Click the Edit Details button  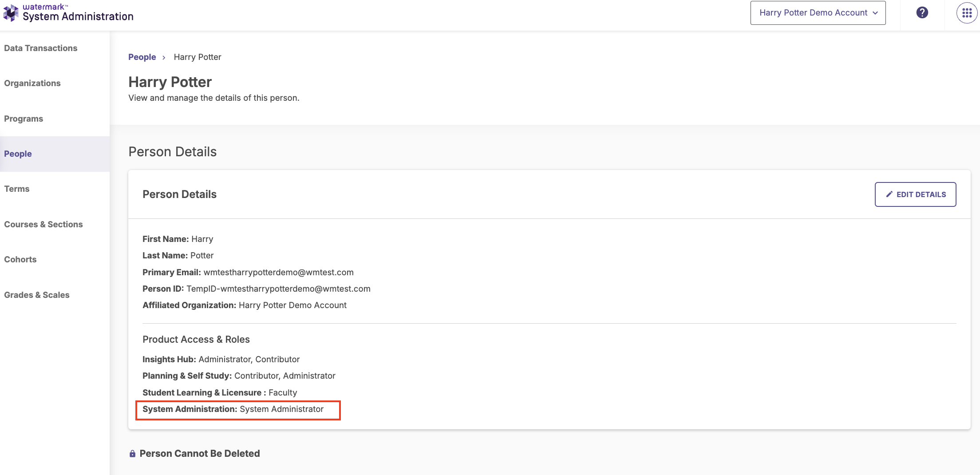(x=915, y=194)
